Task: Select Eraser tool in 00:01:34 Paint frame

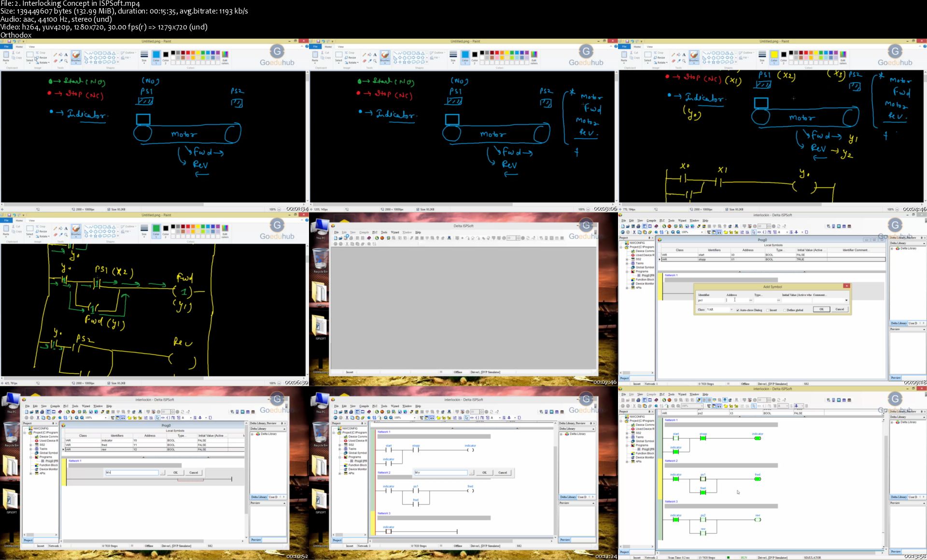Action: coord(56,61)
